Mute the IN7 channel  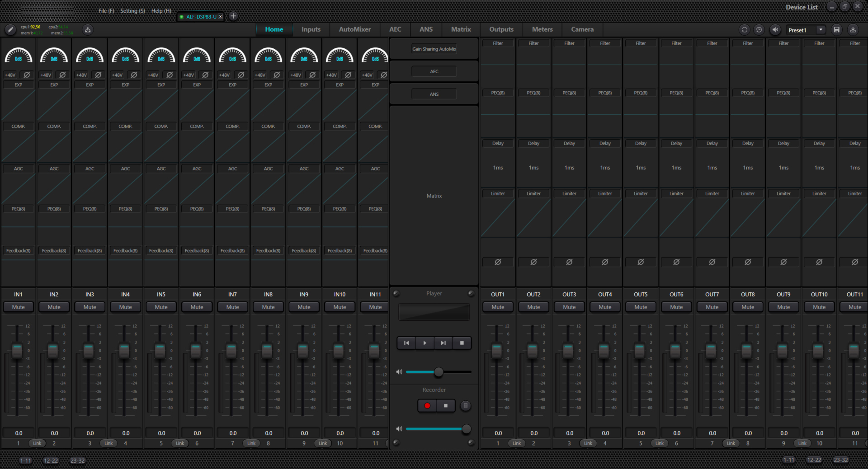(x=233, y=307)
